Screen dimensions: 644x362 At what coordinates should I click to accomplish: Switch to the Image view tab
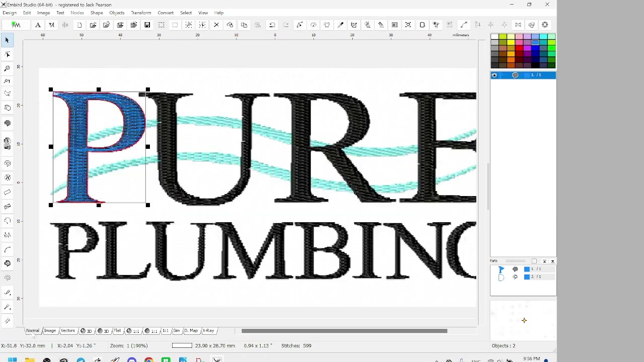[50, 331]
